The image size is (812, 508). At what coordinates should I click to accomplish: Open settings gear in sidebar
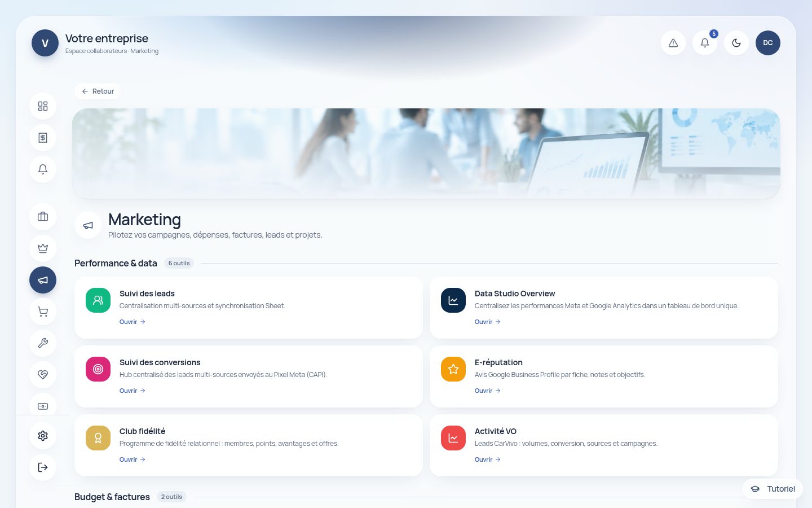coord(43,436)
